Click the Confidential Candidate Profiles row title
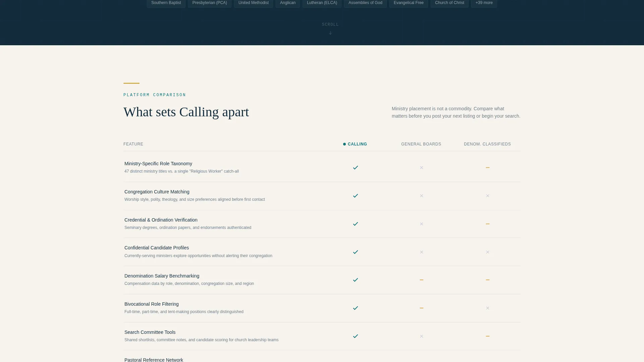Screen dimensions: 644x362 pos(157,248)
